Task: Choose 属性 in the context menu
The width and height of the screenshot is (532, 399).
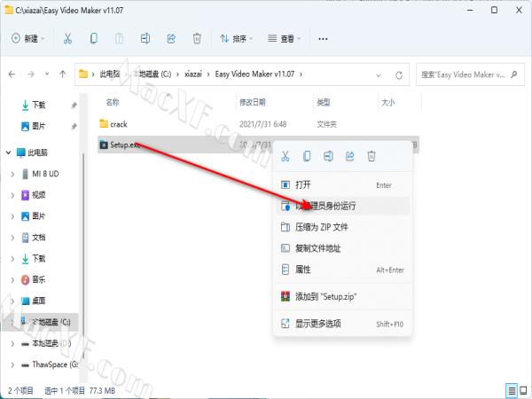Action: pyautogui.click(x=342, y=270)
